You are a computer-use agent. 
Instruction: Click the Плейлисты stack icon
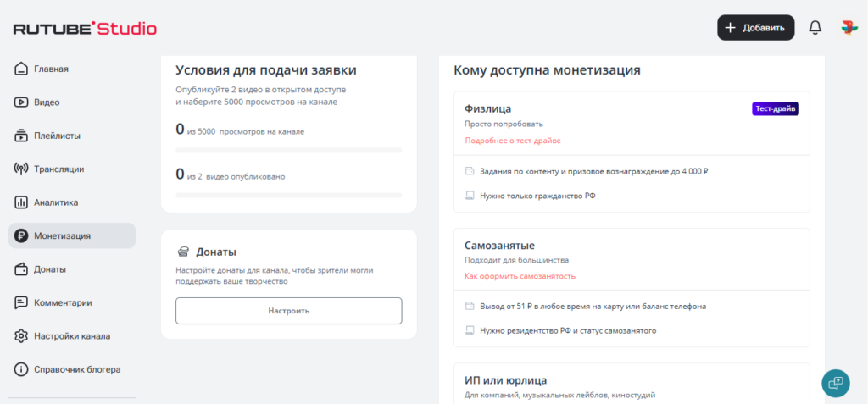point(21,136)
